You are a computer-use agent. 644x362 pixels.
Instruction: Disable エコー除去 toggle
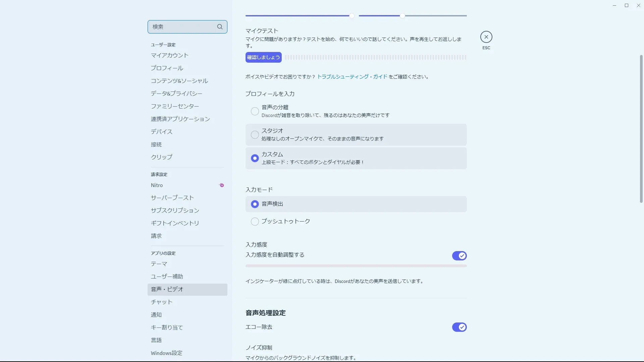coord(459,327)
